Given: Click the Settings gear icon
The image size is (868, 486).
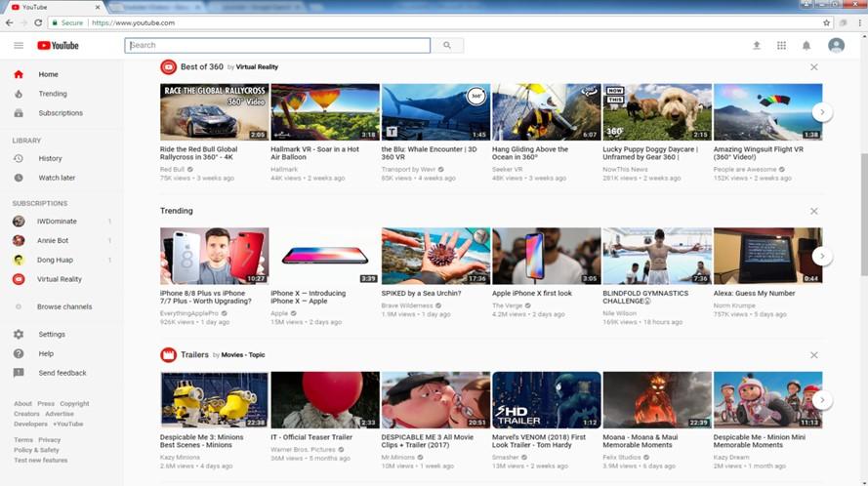Looking at the screenshot, I should click(x=19, y=335).
